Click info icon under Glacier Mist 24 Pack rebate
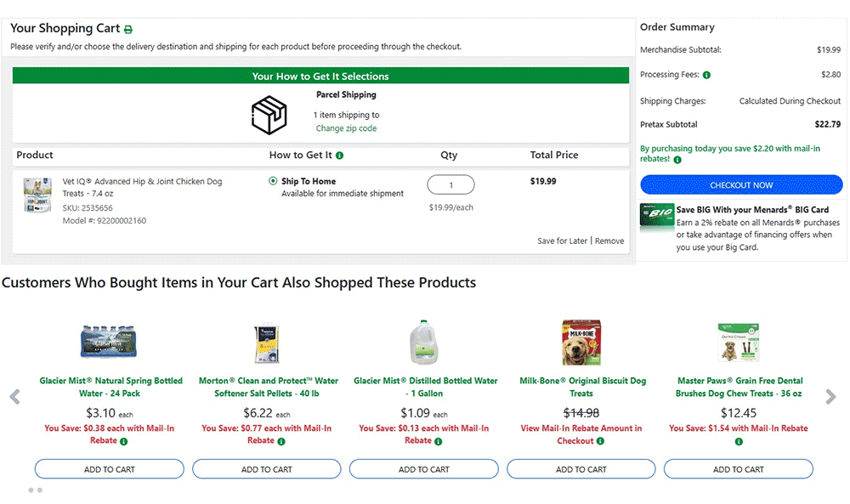 point(124,441)
